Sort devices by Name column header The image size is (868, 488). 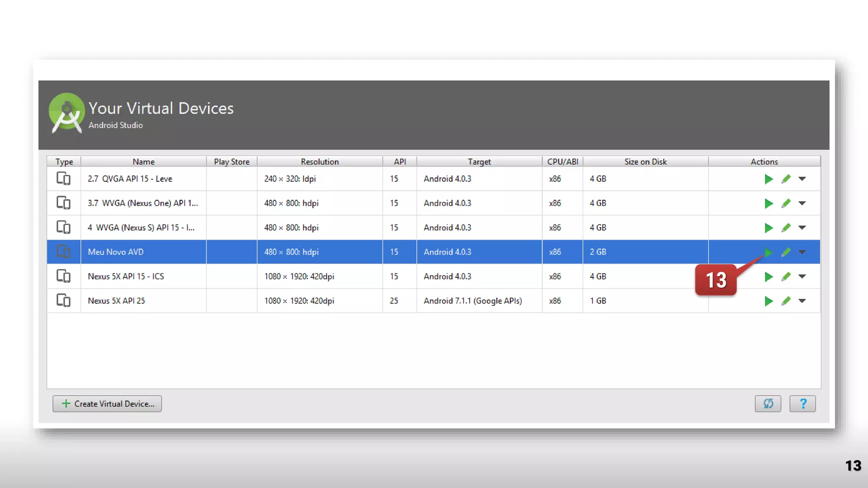click(143, 162)
